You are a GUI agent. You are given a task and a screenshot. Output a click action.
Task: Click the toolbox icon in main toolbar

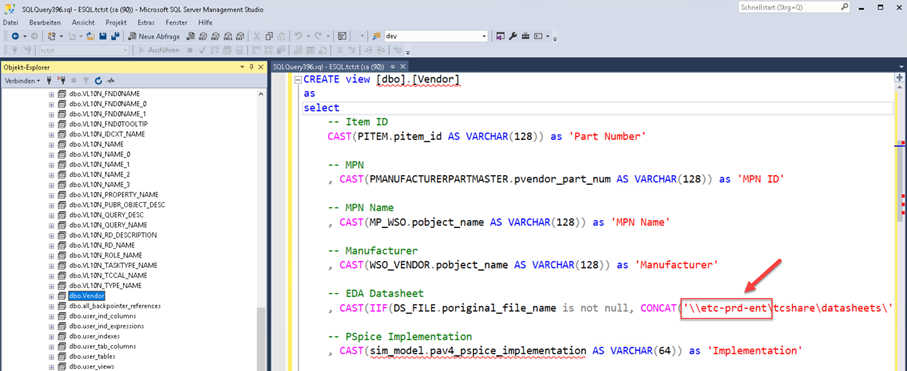pos(525,36)
